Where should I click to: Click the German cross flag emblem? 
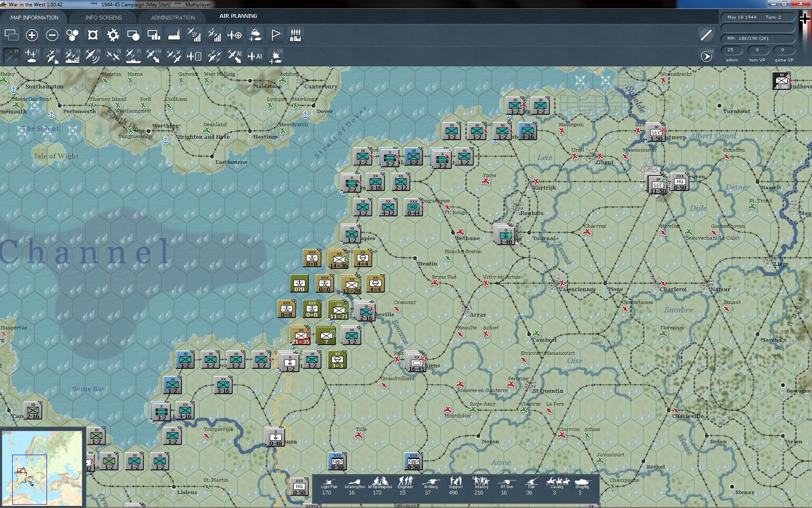pyautogui.click(x=805, y=19)
